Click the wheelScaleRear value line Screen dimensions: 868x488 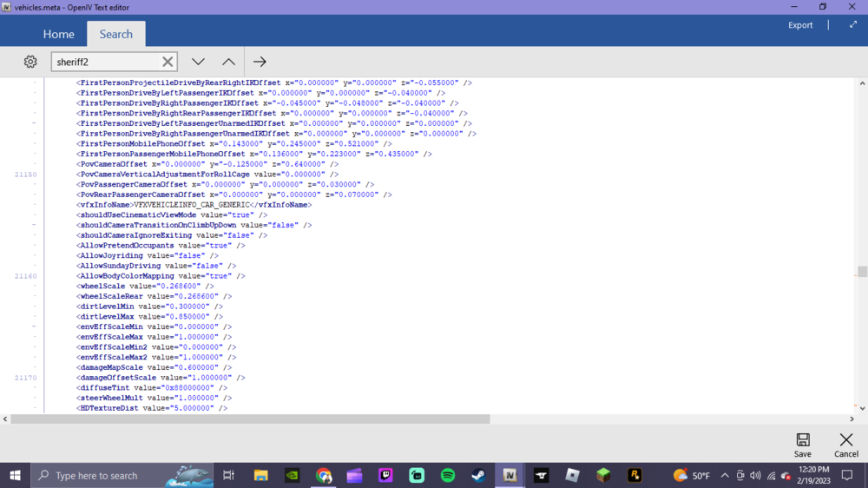154,296
